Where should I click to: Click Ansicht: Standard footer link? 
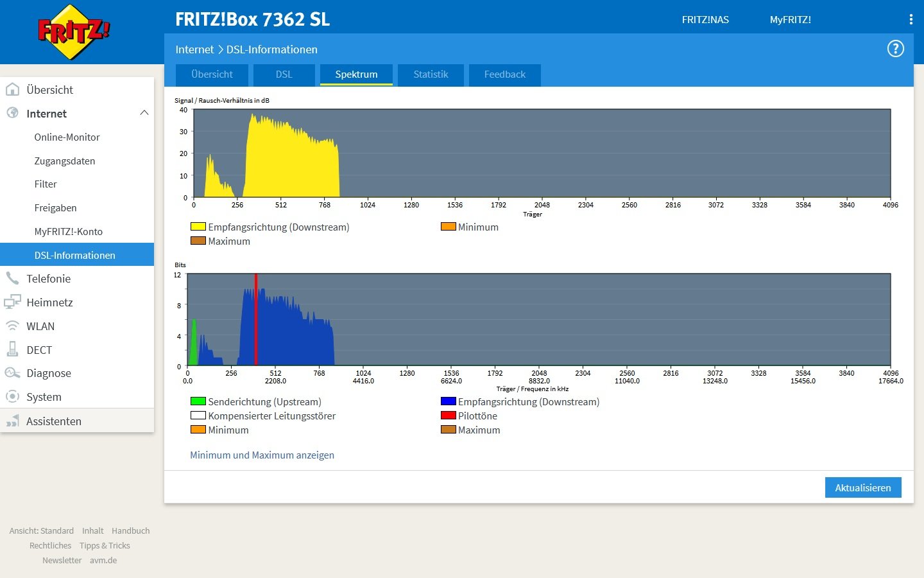pyautogui.click(x=42, y=530)
